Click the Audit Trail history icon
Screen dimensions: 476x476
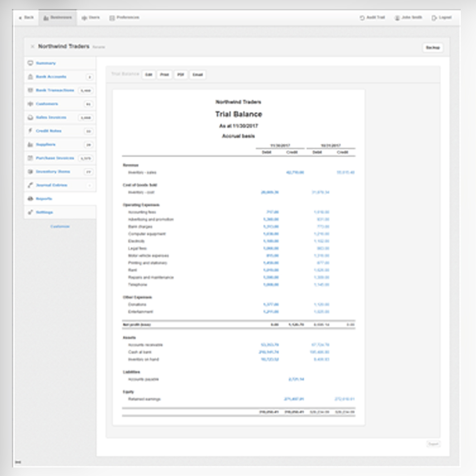[x=362, y=18]
